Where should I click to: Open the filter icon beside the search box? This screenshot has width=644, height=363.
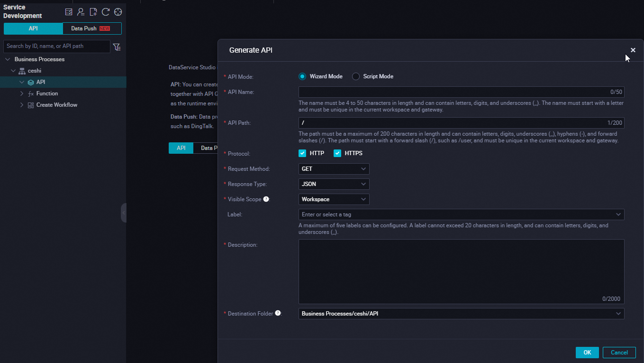point(117,46)
